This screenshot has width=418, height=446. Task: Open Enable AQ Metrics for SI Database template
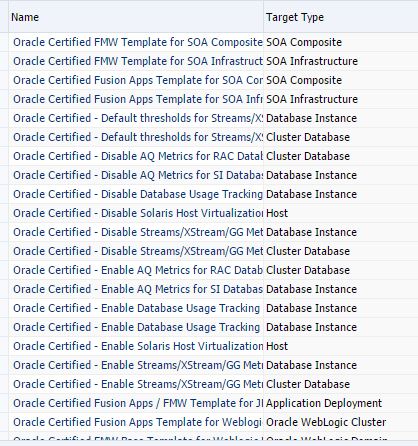coord(138,289)
